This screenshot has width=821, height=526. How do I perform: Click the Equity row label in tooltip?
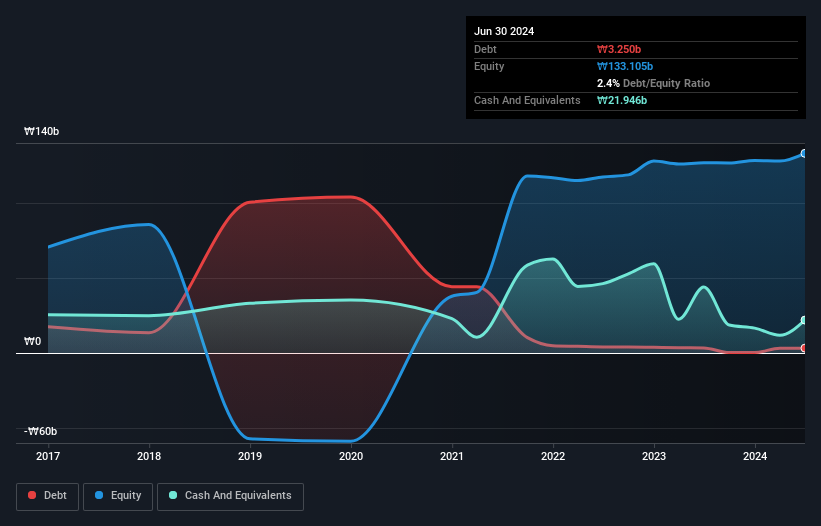click(x=489, y=66)
